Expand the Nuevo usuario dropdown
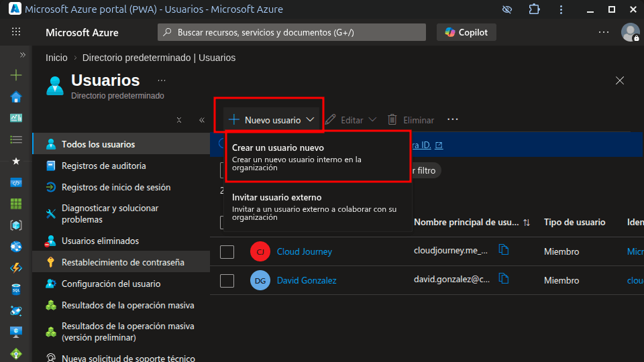This screenshot has width=644, height=362. click(270, 120)
